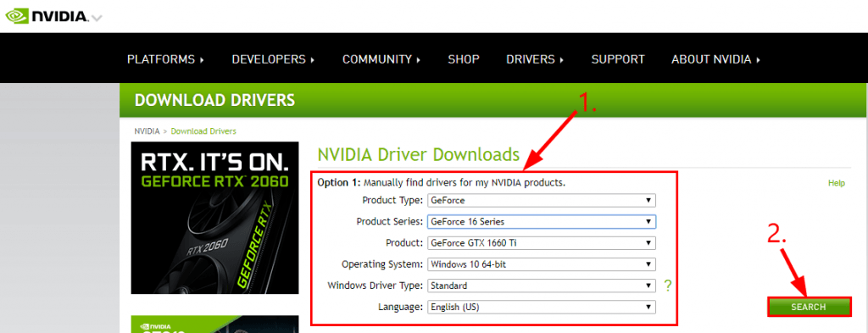The height and width of the screenshot is (333, 868).
Task: Click the NVIDIA Driver Downloads heading
Action: 418,154
